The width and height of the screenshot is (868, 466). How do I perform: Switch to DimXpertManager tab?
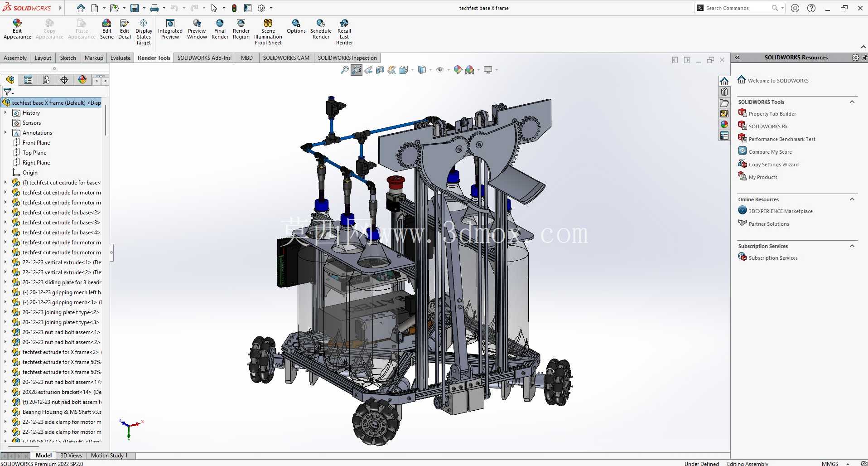coord(64,80)
